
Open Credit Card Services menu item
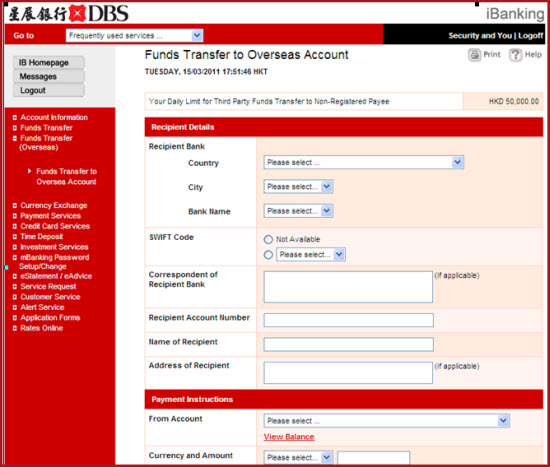coord(55,226)
